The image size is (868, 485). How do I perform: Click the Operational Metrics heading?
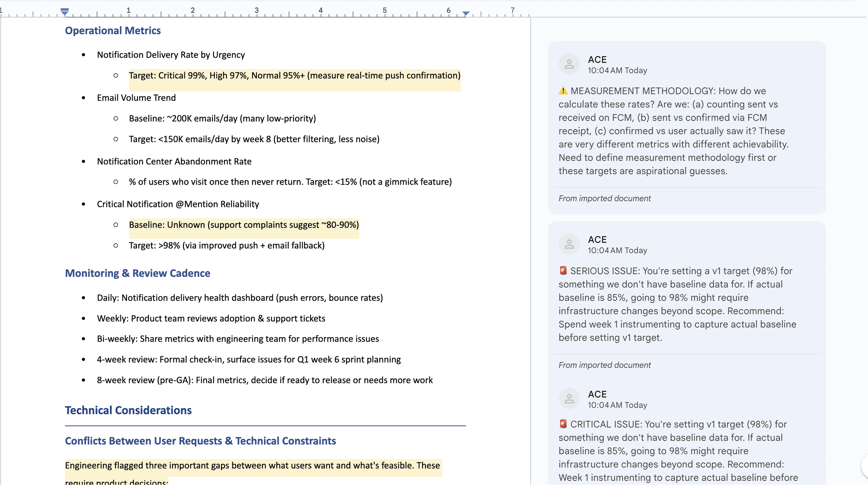(113, 30)
